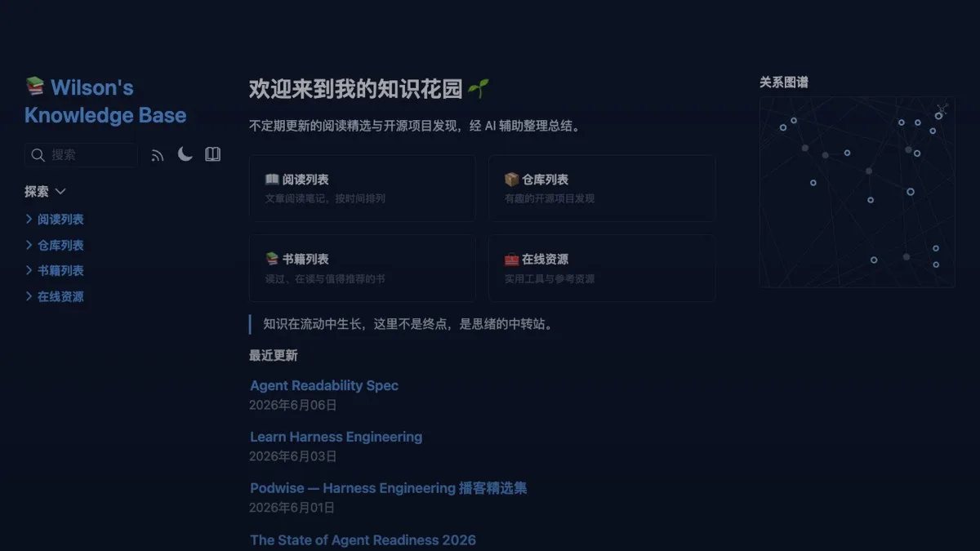Expand the 书籍列表 folder chevron
The image size is (980, 551).
(x=29, y=270)
